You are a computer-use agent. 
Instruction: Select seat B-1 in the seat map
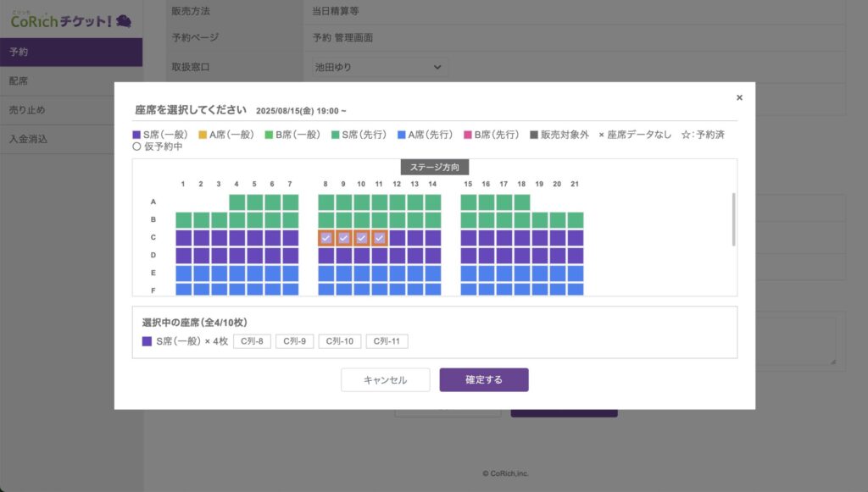point(183,220)
